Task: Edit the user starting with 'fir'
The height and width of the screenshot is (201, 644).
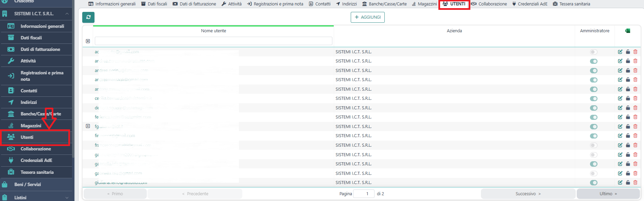Action: click(620, 136)
